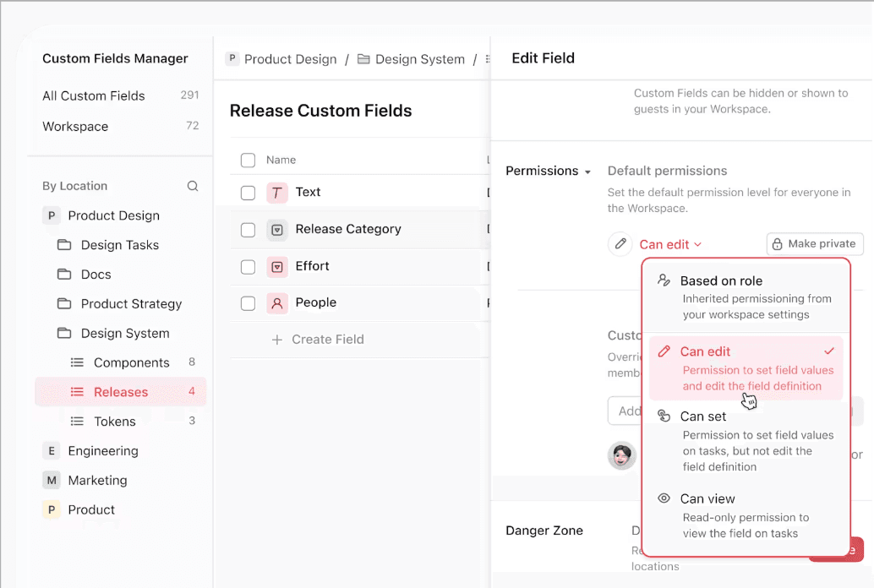Click the pencil icon beside Can edit dropdown
Viewport: 874px width, 588px height.
tap(620, 244)
